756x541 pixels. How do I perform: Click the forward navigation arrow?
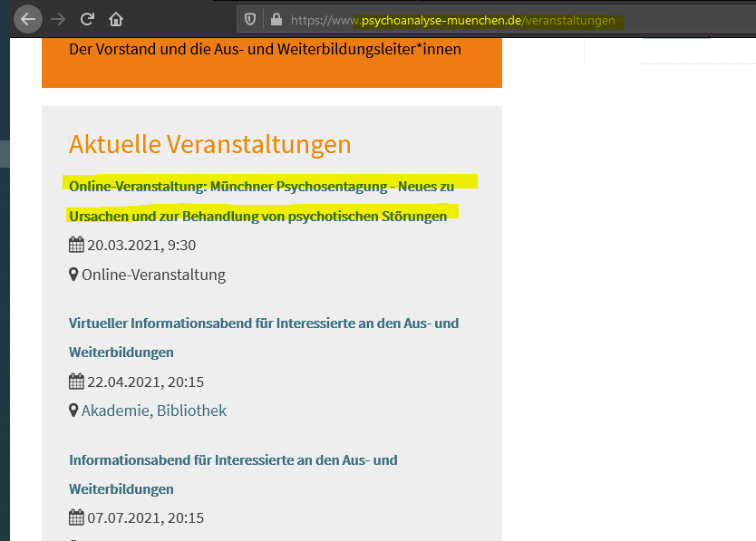59,18
